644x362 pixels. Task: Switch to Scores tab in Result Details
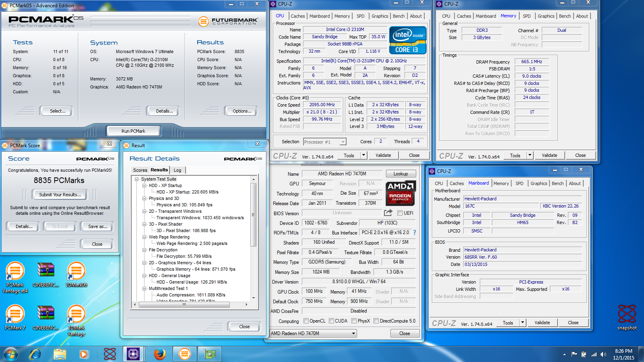point(140,170)
